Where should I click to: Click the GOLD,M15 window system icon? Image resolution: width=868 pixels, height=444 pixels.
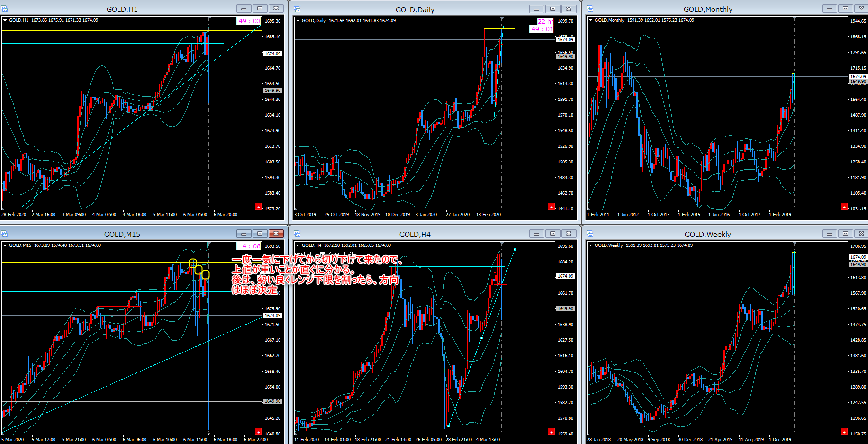(x=4, y=234)
